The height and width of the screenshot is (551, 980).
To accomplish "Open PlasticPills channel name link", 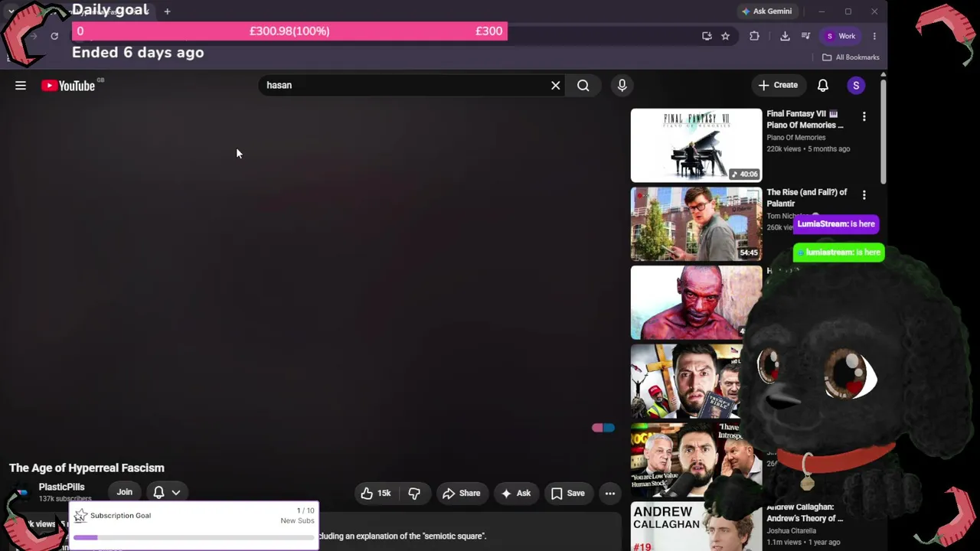I will (62, 487).
